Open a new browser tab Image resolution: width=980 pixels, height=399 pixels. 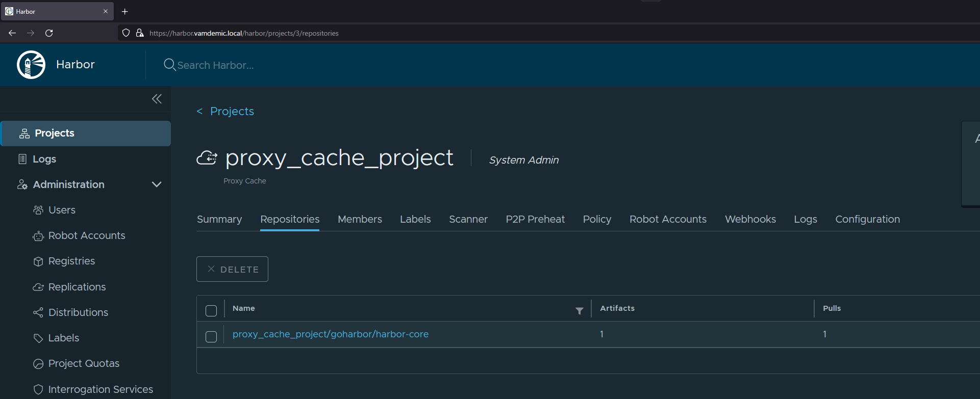click(124, 11)
